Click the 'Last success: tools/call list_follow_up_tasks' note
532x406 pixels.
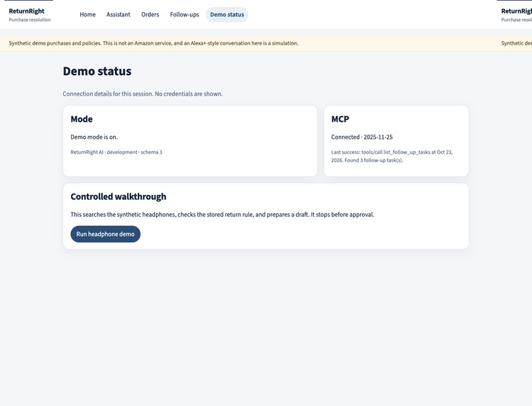392,156
